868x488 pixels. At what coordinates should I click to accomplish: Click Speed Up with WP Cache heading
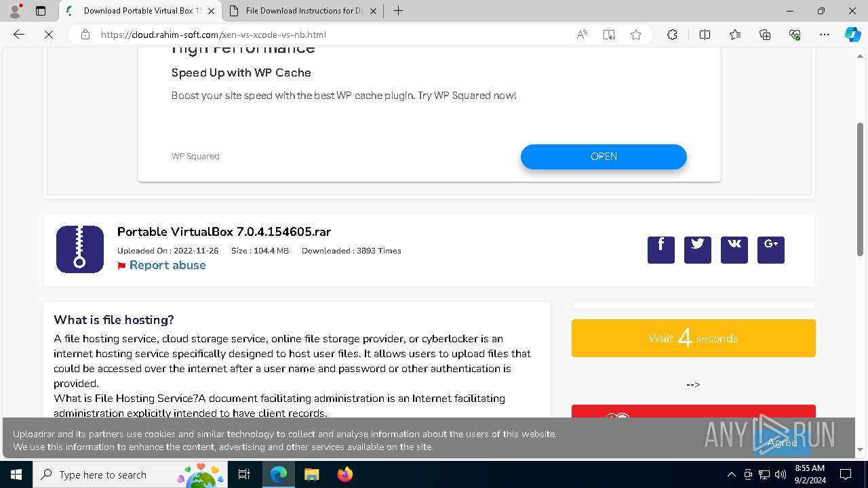(241, 73)
